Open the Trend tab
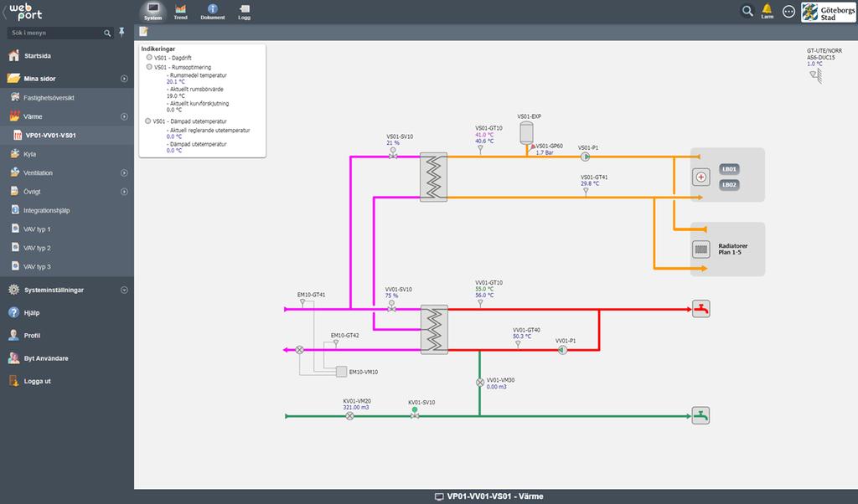Viewport: 858px width, 504px height. [x=181, y=11]
